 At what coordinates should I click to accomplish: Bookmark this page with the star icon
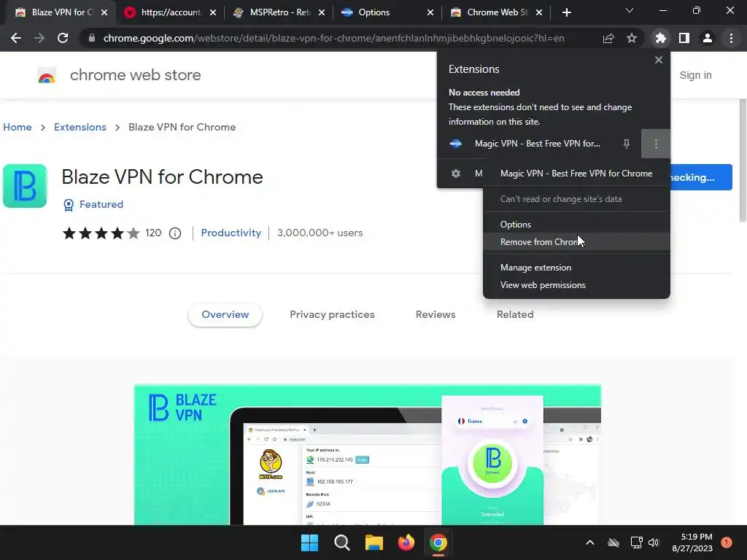click(x=632, y=38)
